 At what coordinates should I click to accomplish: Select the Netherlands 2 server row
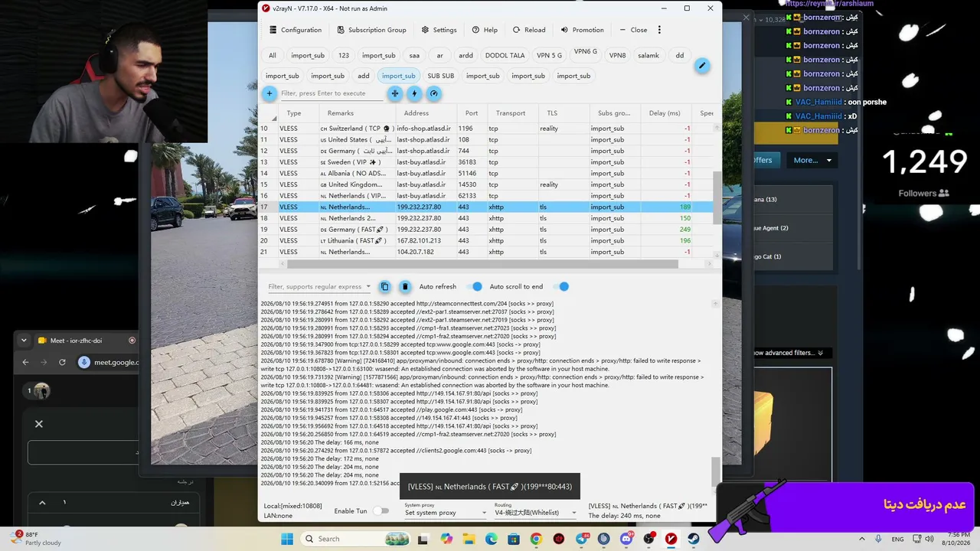pos(486,218)
